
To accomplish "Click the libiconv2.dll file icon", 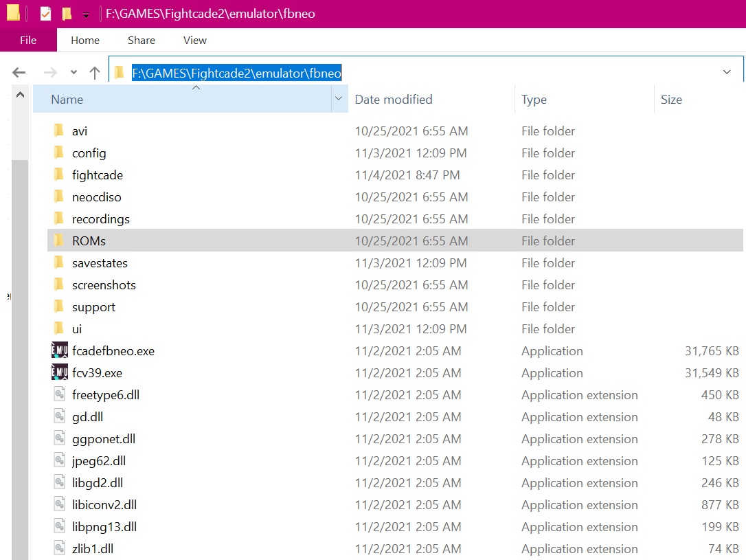I will (x=60, y=504).
